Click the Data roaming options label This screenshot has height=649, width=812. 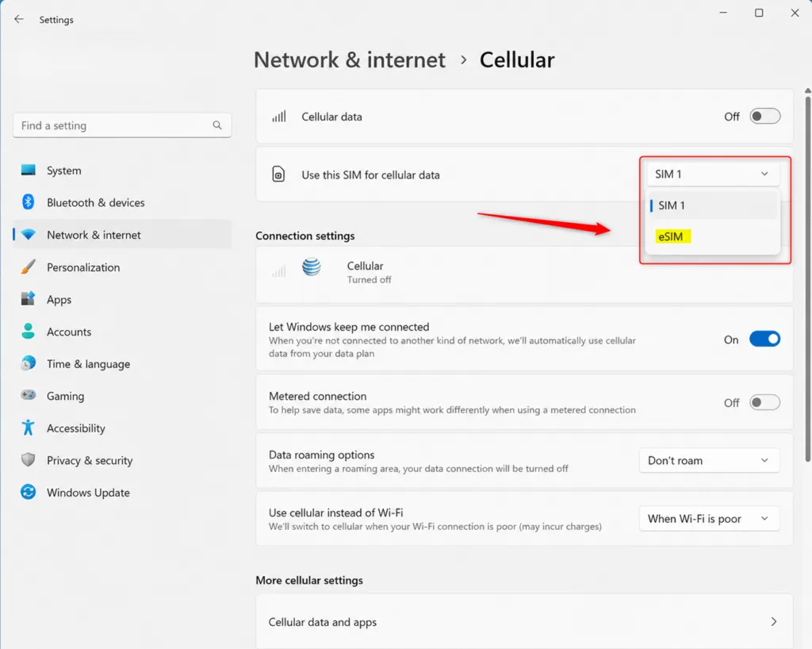tap(322, 455)
